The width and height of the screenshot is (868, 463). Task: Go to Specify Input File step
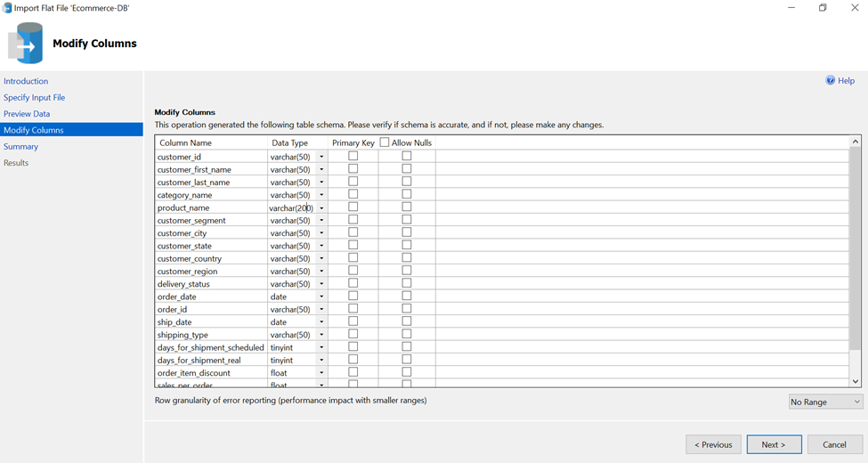(x=35, y=97)
